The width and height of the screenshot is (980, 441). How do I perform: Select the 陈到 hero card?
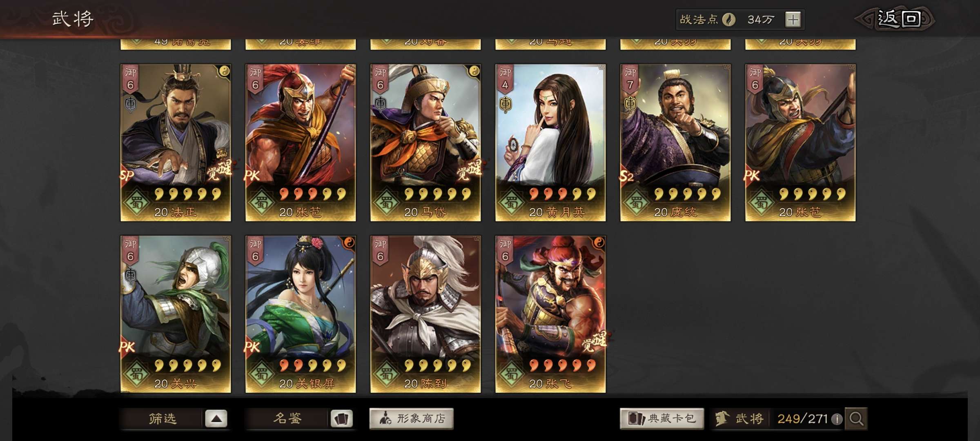click(x=425, y=314)
